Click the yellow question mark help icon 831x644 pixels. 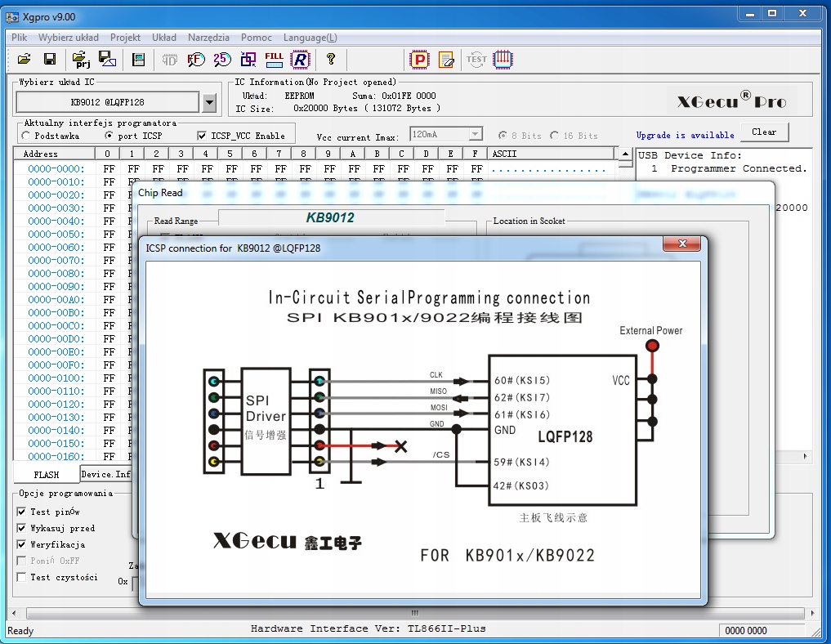331,59
